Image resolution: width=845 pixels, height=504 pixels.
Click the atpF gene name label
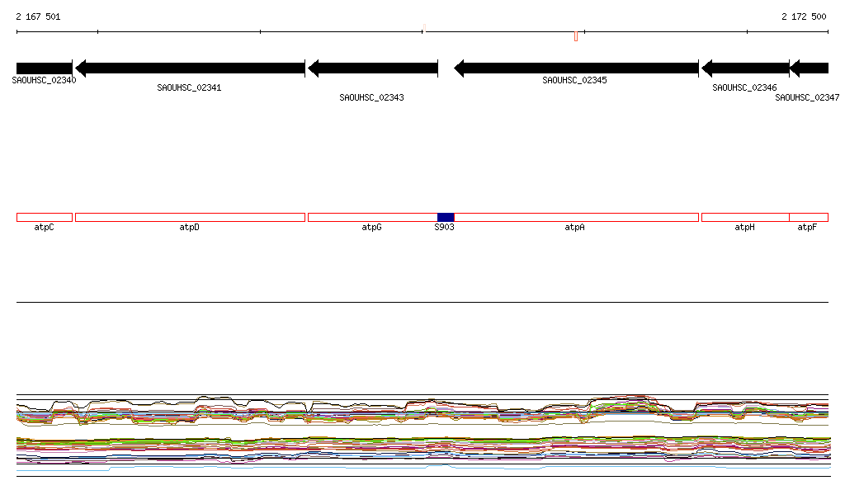(807, 227)
